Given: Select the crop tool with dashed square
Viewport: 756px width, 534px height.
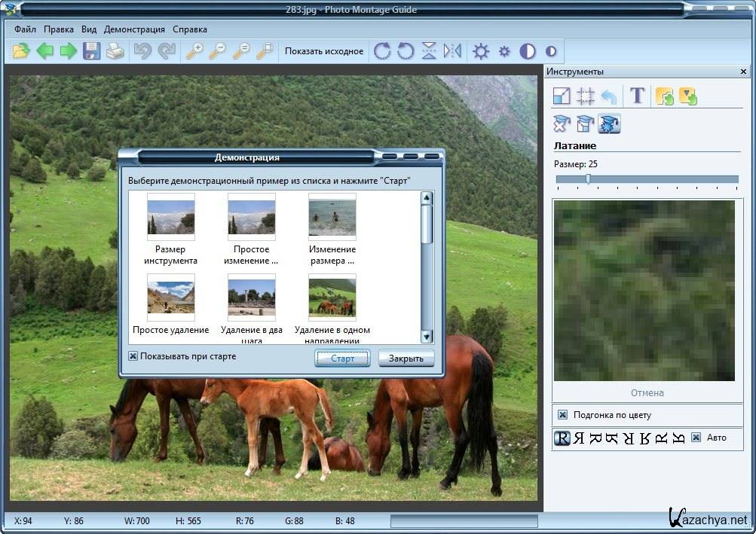Looking at the screenshot, I should click(x=585, y=96).
